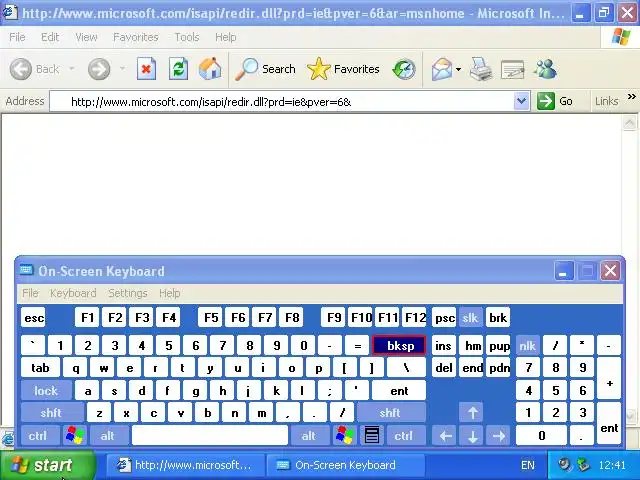
Task: Click On-Screen Keyboard title bar icon
Action: [x=26, y=270]
